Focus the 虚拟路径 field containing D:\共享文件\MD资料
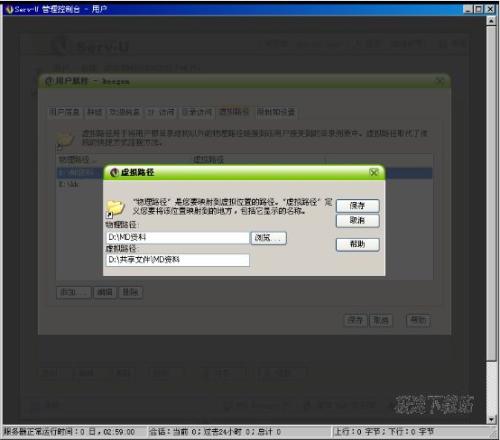The height and width of the screenshot is (440, 500). pos(177,260)
